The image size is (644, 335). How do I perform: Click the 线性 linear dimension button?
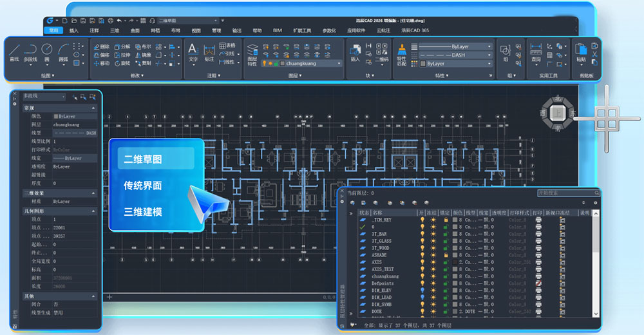click(x=227, y=62)
